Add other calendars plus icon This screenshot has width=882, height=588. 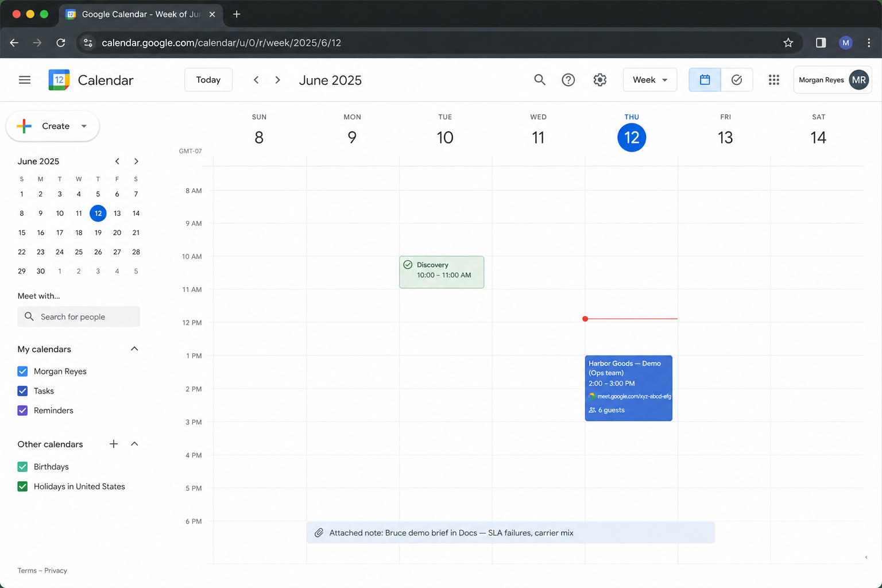coord(114,444)
